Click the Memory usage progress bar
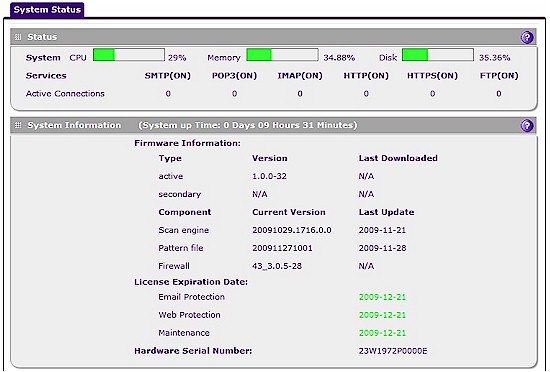The width and height of the screenshot is (550, 372). coord(282,55)
